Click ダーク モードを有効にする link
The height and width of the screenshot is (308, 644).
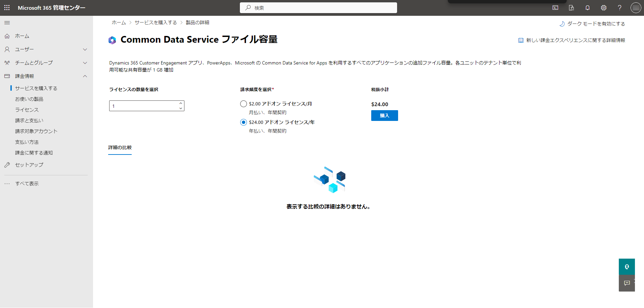coord(596,24)
